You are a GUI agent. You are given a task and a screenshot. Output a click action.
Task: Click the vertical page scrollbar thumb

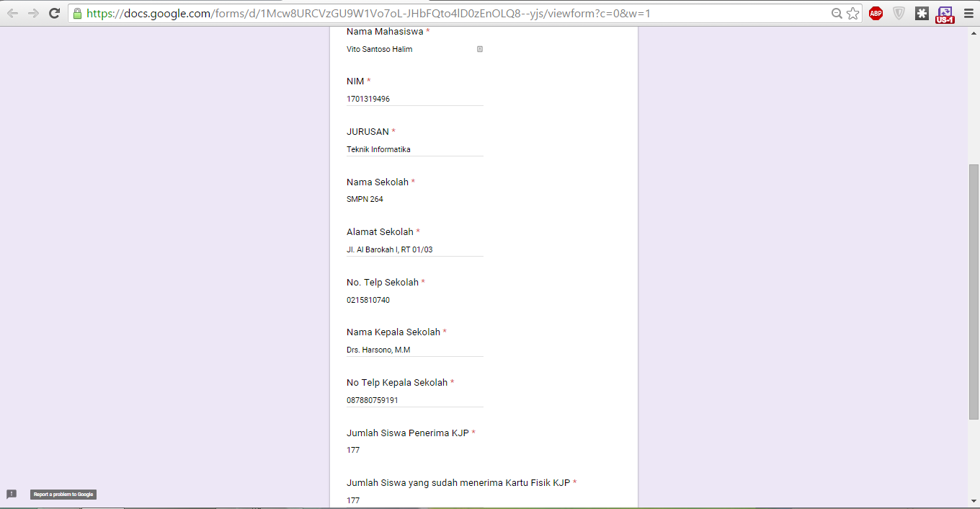point(974,291)
